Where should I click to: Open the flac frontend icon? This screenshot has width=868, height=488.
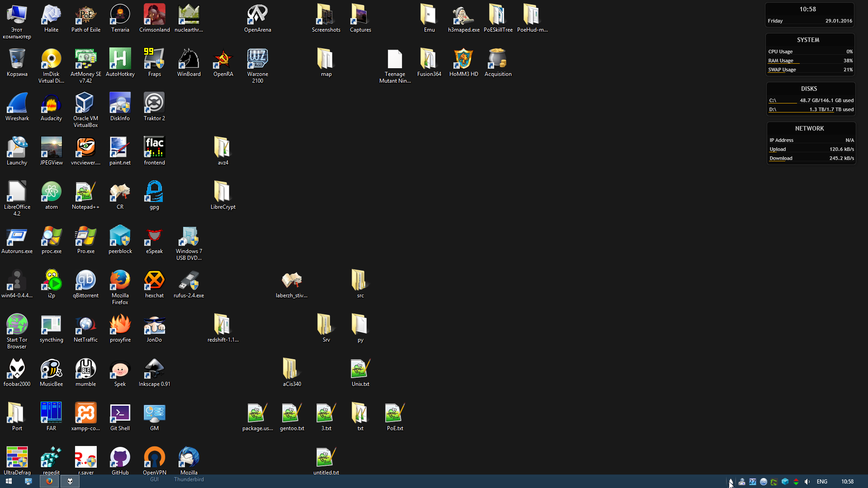[155, 151]
